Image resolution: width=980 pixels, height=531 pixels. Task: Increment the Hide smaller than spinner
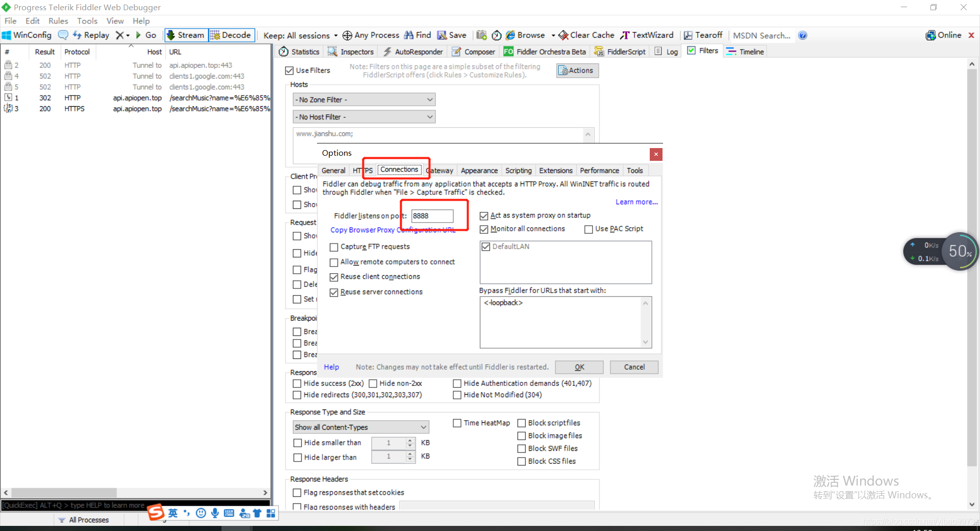coord(410,440)
